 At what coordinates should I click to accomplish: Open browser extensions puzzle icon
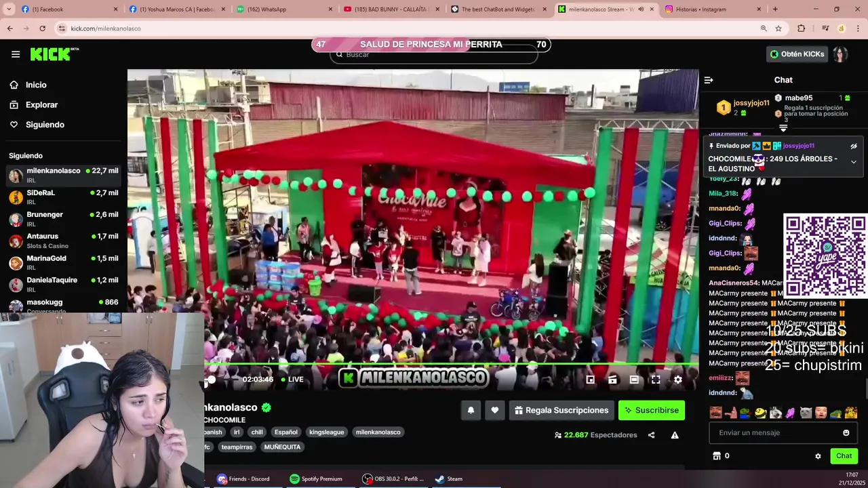(x=802, y=28)
